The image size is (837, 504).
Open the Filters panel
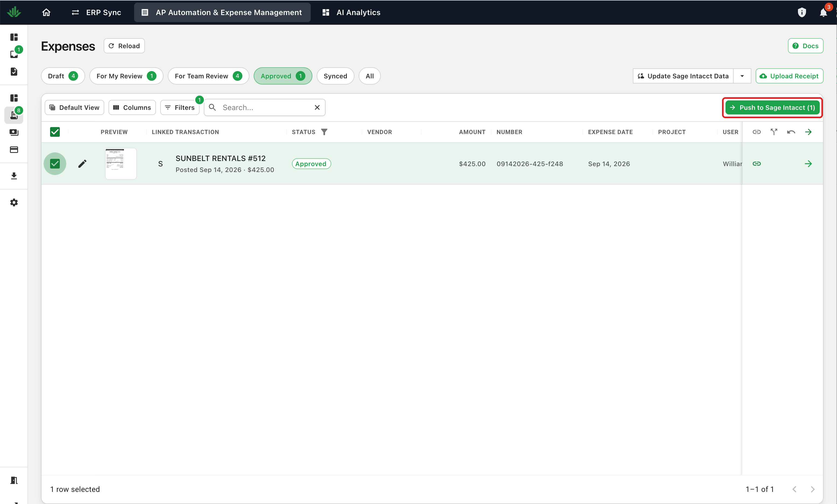(180, 107)
